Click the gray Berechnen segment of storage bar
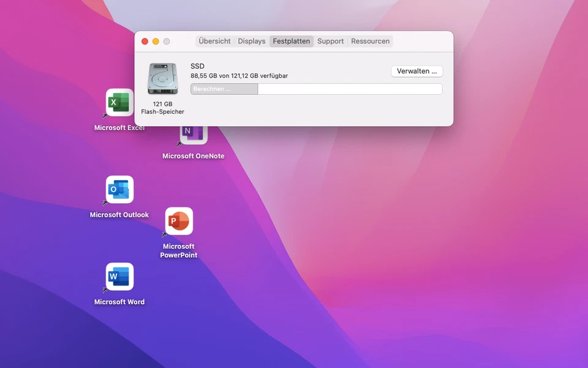 224,89
